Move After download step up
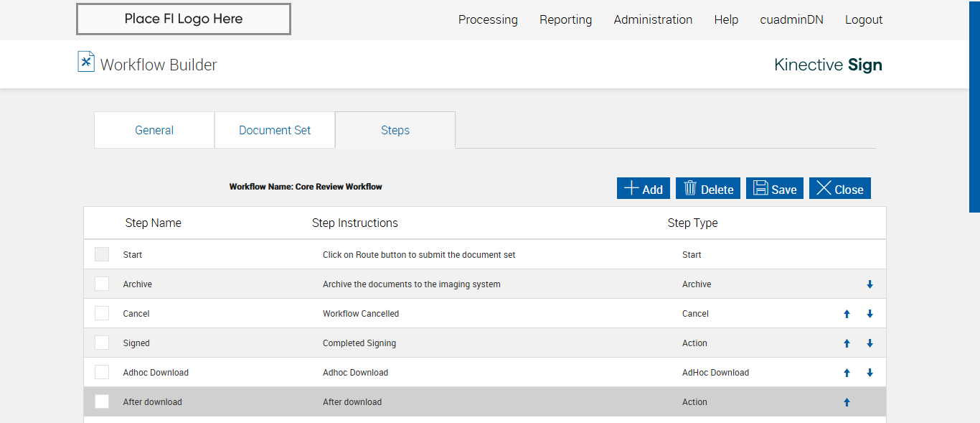The image size is (980, 423). (x=847, y=402)
